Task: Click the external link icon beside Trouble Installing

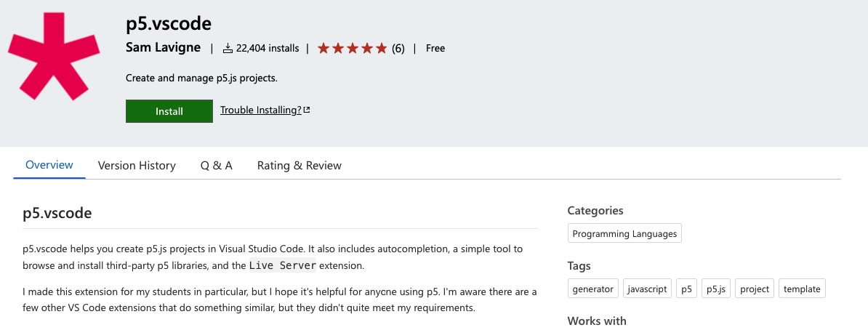Action: 307,110
